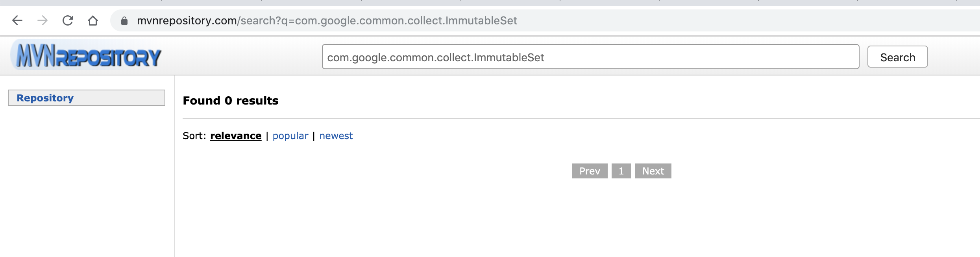Sort results by newest
This screenshot has height=257, width=980.
coord(336,136)
